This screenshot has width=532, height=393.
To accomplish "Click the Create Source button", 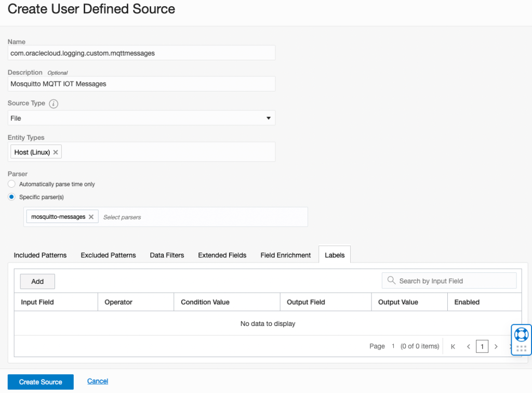I will (41, 382).
